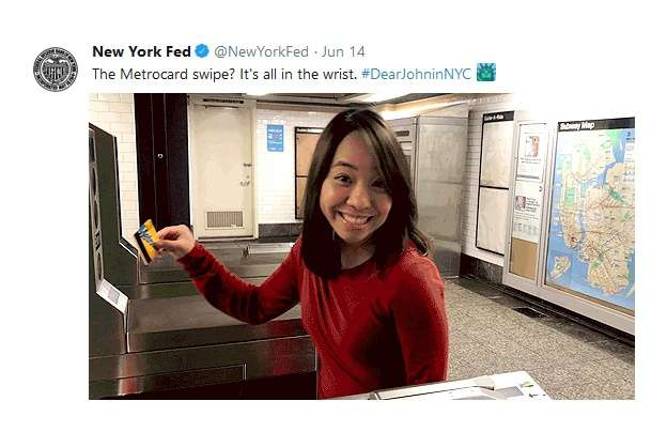
Task: Open the New York Fed profile avatar
Action: tap(55, 69)
